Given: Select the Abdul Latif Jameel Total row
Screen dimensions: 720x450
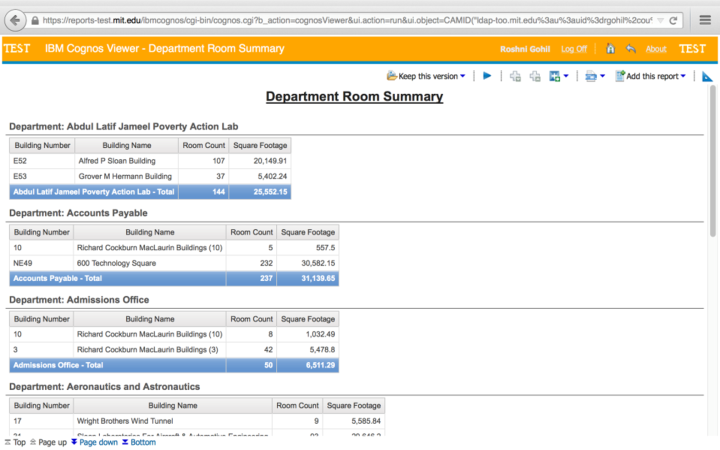Looking at the screenshot, I should (x=150, y=192).
